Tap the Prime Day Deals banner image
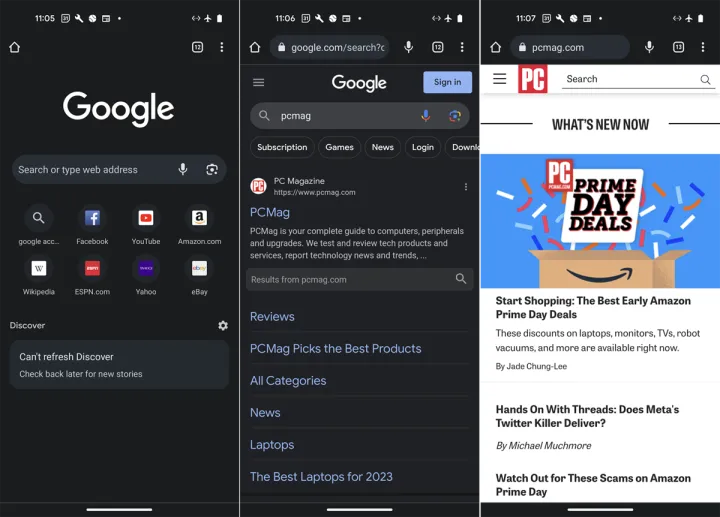 (599, 220)
